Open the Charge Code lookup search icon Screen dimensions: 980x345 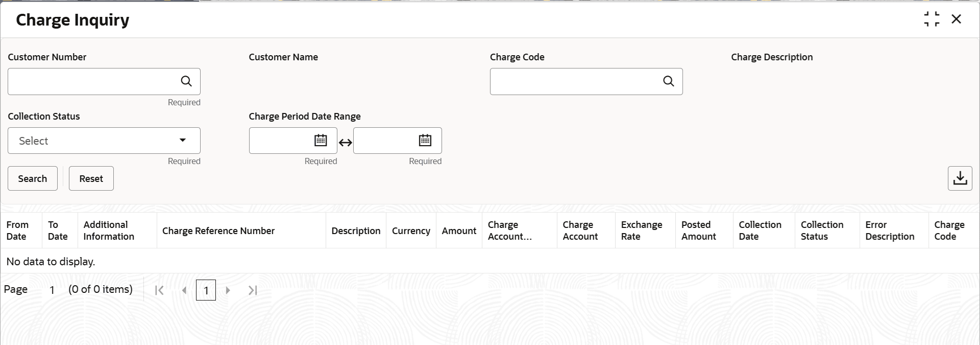(x=669, y=81)
